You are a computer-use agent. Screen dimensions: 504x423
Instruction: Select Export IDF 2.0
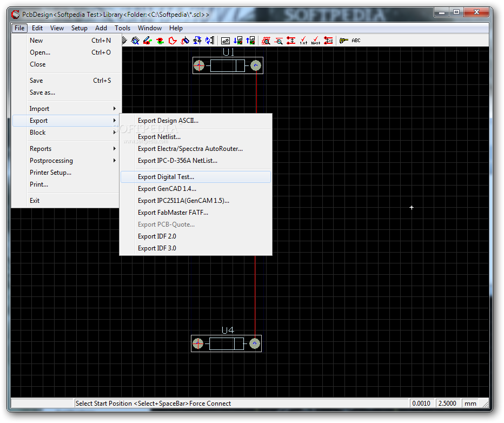click(x=196, y=236)
